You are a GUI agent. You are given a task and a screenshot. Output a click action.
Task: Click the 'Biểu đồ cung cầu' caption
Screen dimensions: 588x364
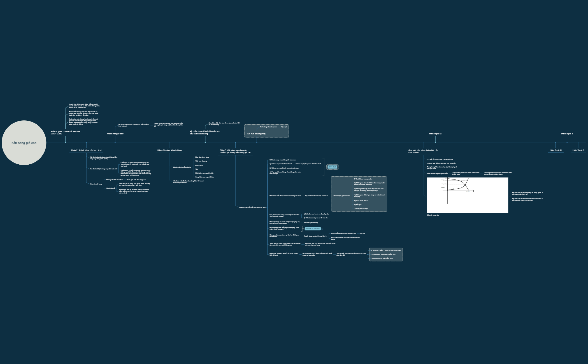(433, 215)
